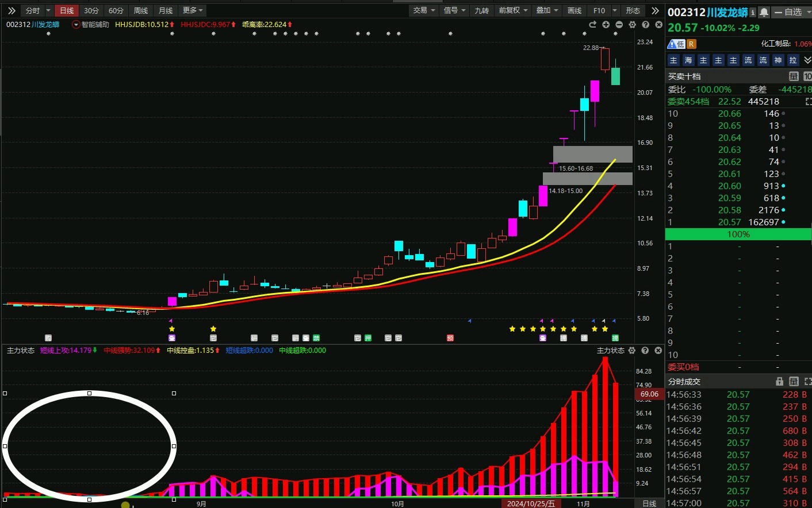
Task: Click the red 预 event marker under the chart
Action: [x=450, y=338]
